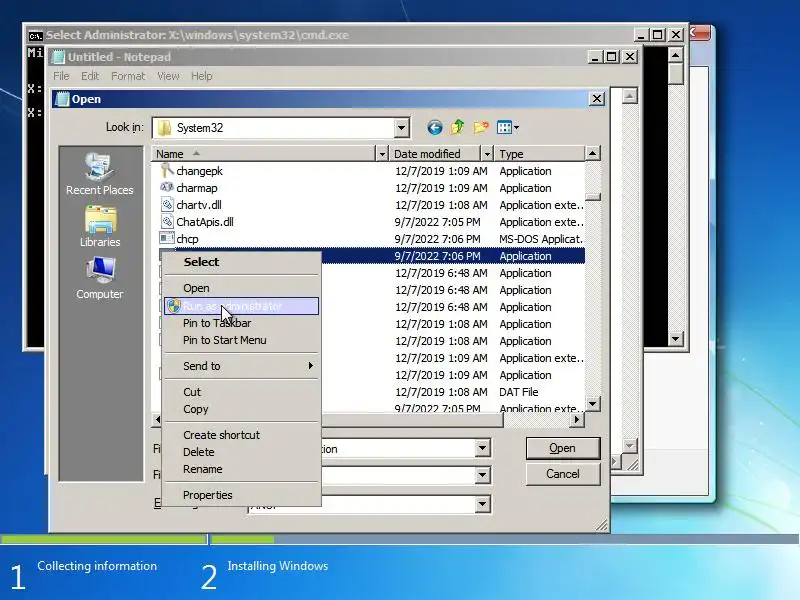Sort by the Type column header
The image size is (800, 600).
pos(540,154)
